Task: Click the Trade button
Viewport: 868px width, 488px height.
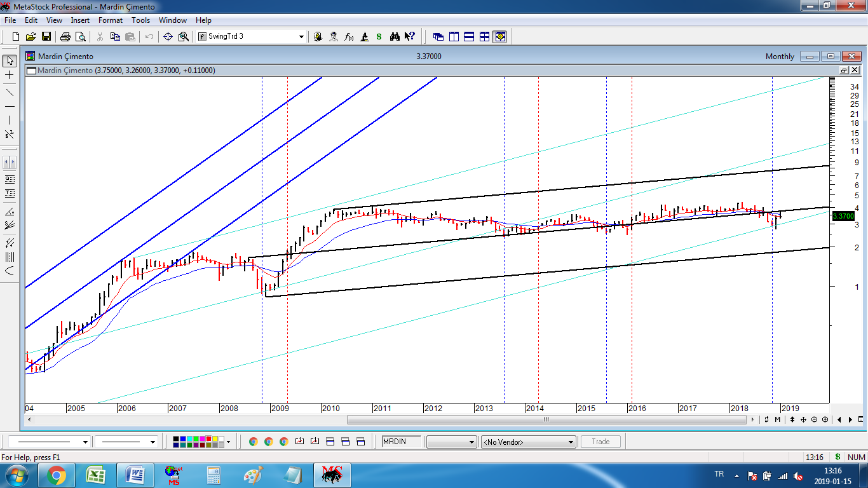Action: click(600, 442)
